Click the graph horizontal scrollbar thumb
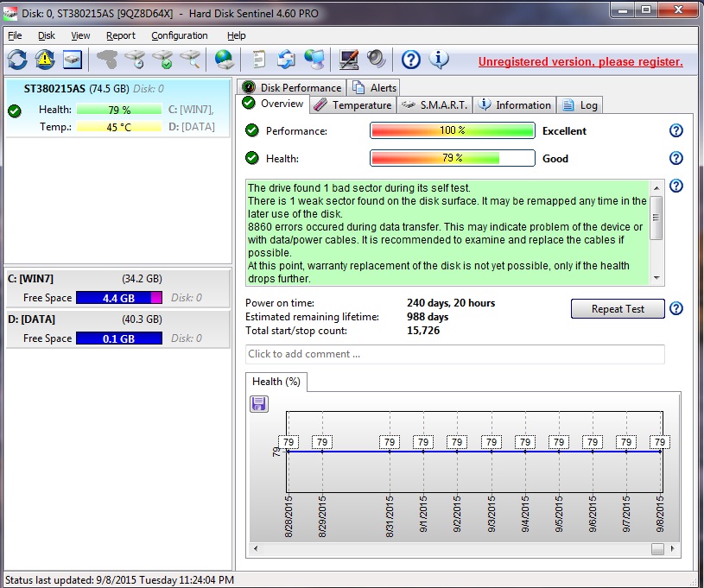The width and height of the screenshot is (704, 588). pos(657,548)
